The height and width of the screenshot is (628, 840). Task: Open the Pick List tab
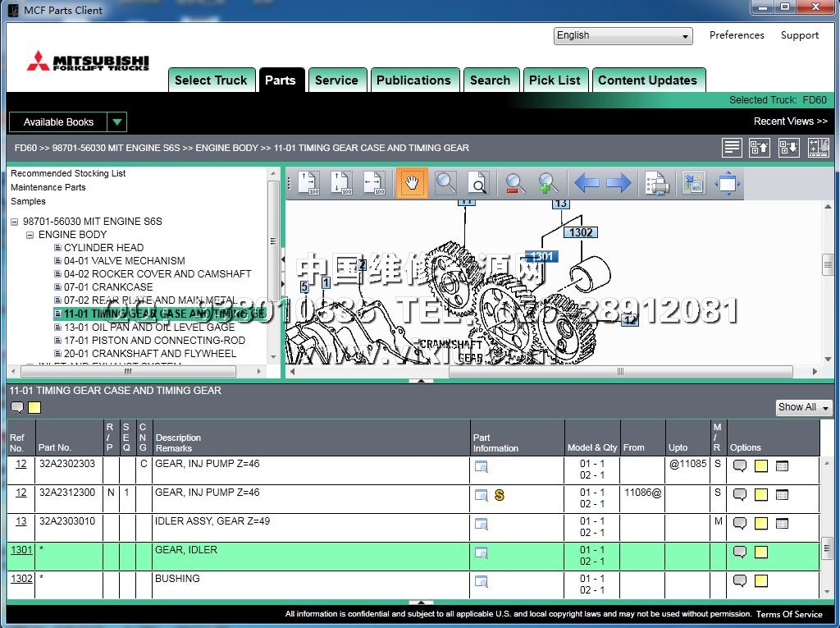555,80
